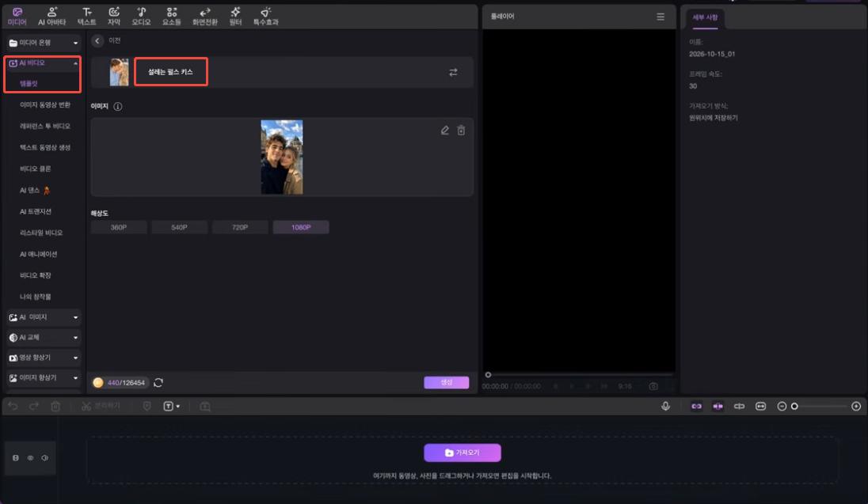Toggle the purple link clips icon
This screenshot has height=504, width=868.
pyautogui.click(x=696, y=406)
